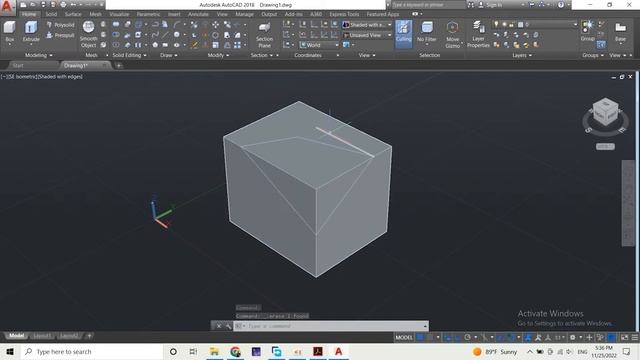Switch to the Mesh ribbon tab
Image resolution: width=640 pixels, height=360 pixels.
(x=96, y=14)
